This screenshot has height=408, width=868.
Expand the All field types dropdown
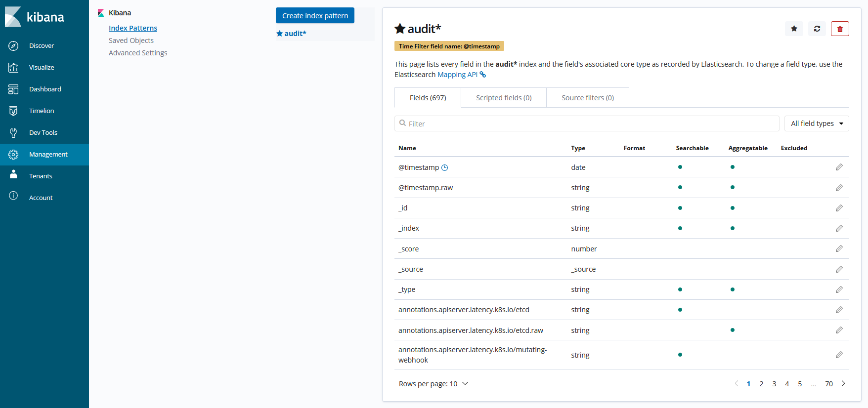pyautogui.click(x=817, y=123)
